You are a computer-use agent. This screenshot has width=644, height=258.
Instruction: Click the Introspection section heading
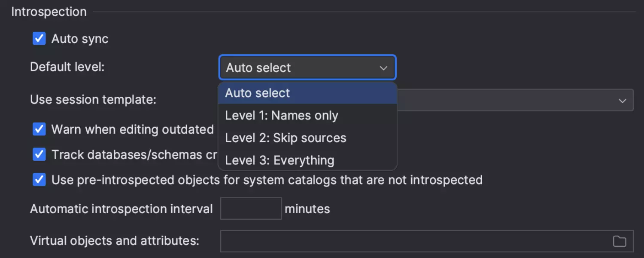[49, 12]
